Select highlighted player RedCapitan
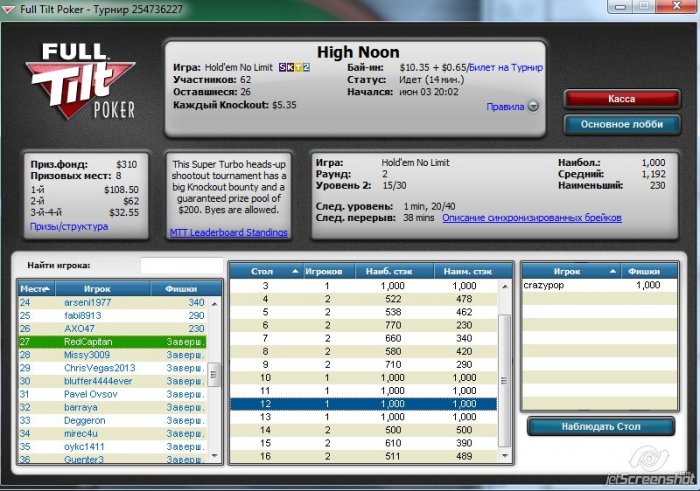 [x=112, y=342]
